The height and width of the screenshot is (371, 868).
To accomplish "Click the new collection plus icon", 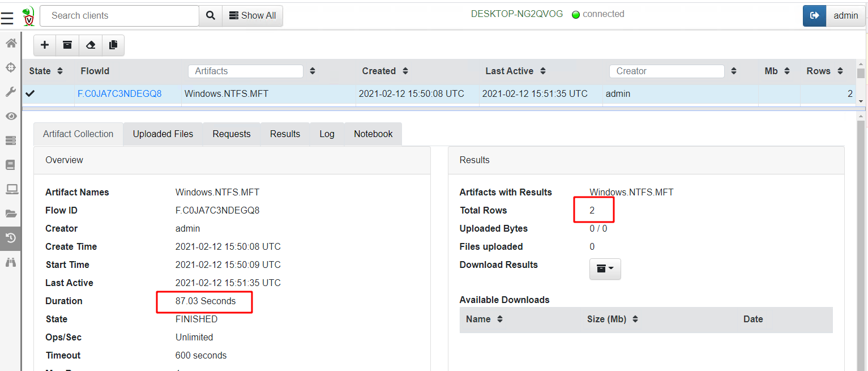I will coord(45,45).
